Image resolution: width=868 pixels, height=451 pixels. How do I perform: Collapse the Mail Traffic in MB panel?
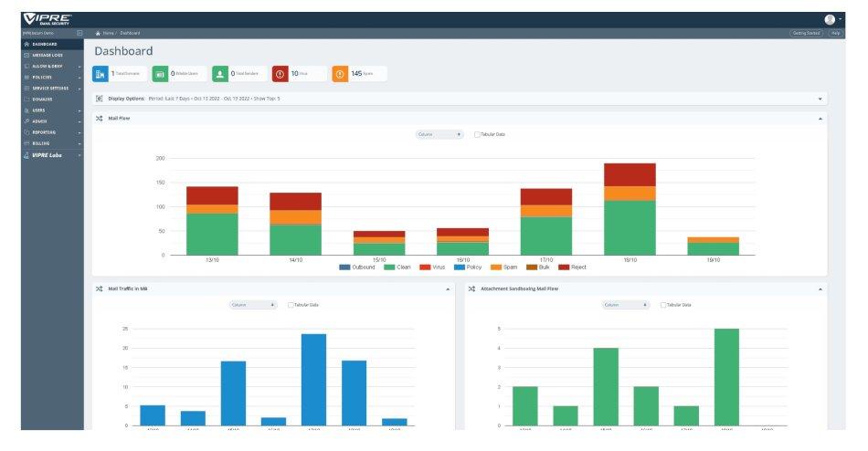[x=448, y=288]
